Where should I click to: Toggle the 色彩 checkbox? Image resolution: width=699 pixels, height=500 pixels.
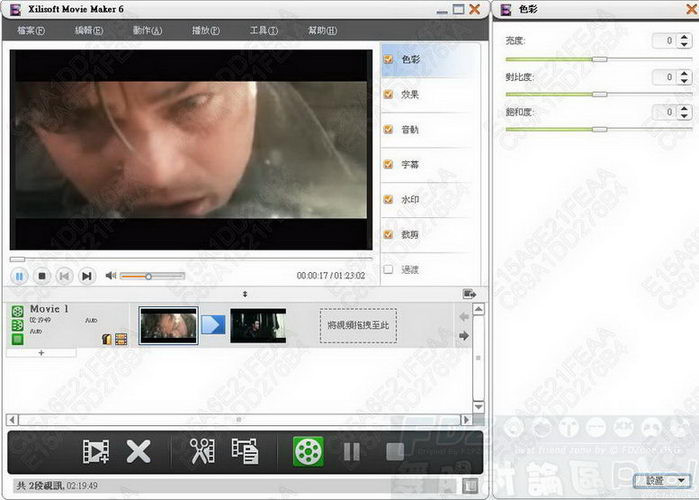[388, 59]
